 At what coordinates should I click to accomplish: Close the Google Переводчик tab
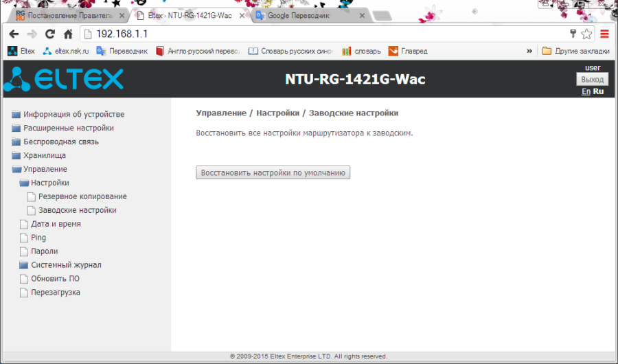click(362, 16)
